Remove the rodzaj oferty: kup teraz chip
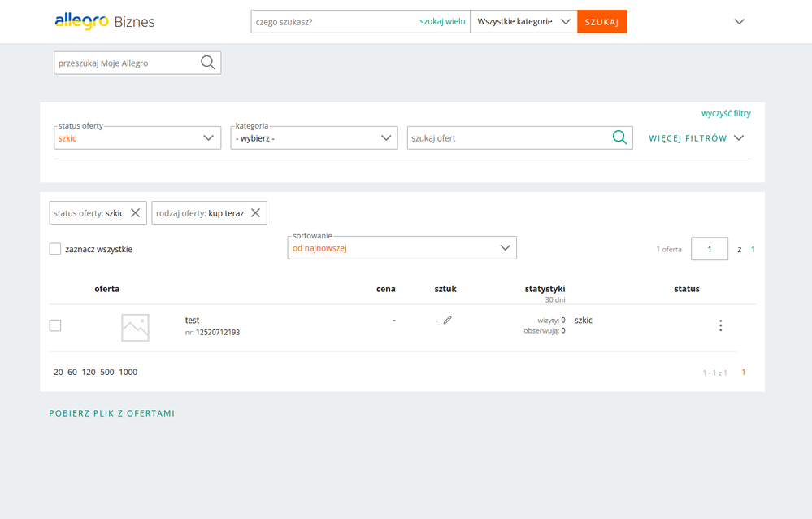The width and height of the screenshot is (812, 519). pyautogui.click(x=255, y=213)
